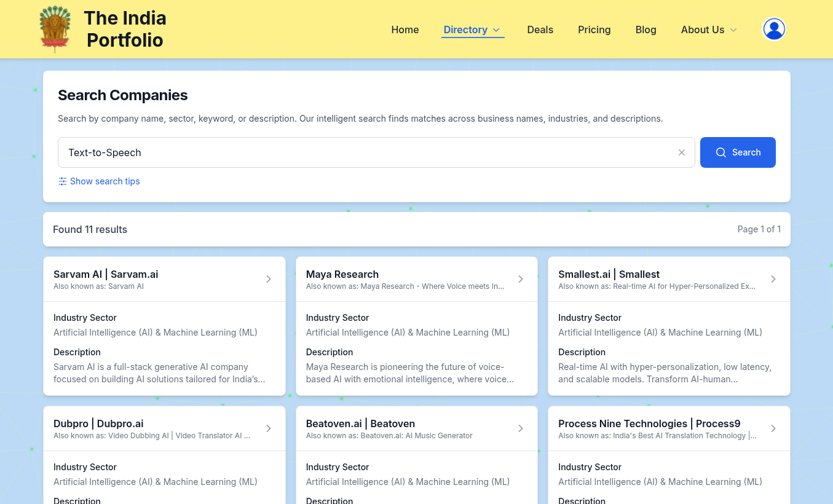Open Process Nine Technologies card chevron arrow
The width and height of the screenshot is (833, 504).
point(773,428)
